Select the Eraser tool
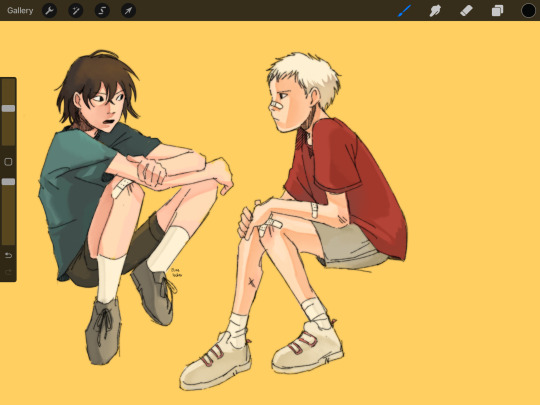 click(466, 11)
